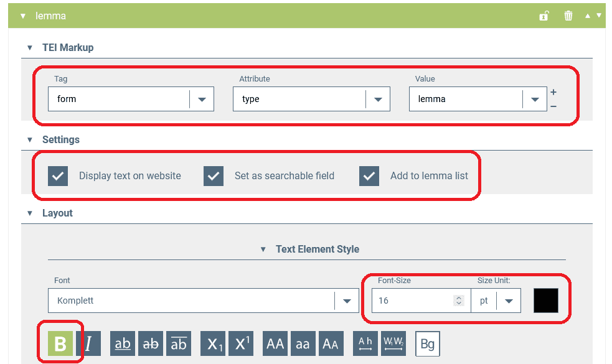Toggle Add to lemma list checkbox
Screen dimensions: 612x364
click(369, 176)
